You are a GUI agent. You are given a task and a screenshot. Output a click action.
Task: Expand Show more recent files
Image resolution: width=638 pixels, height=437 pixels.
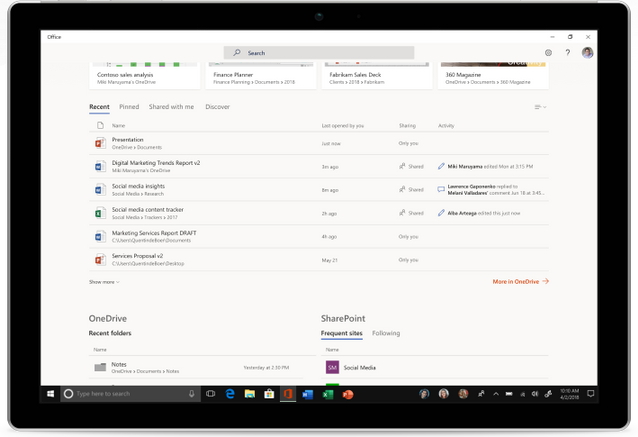tap(104, 282)
